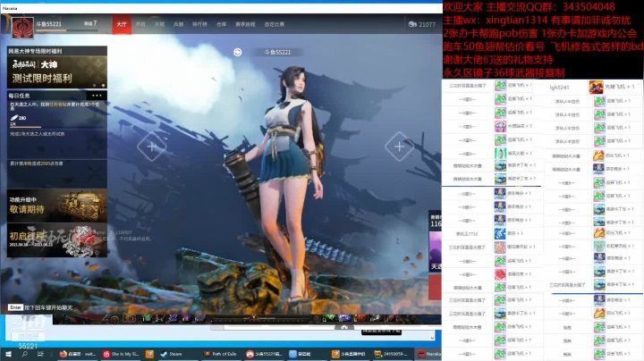
Task: Open the 自定比赛 custom match tab
Action: coord(274,24)
